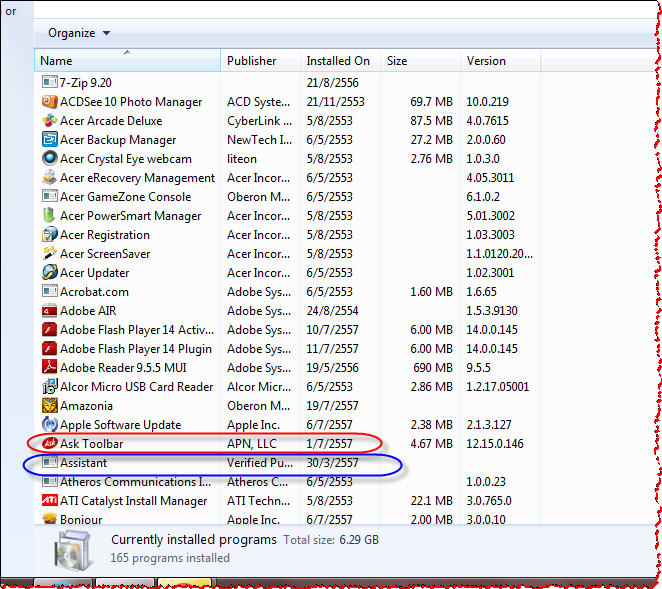Click the liteon publisher cell

tap(241, 159)
